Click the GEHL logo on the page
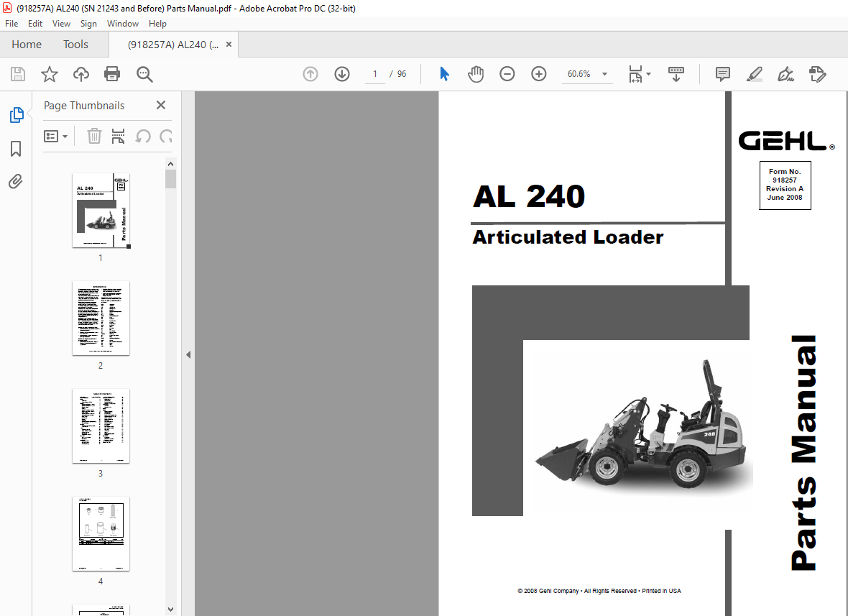The image size is (848, 616). 786,141
